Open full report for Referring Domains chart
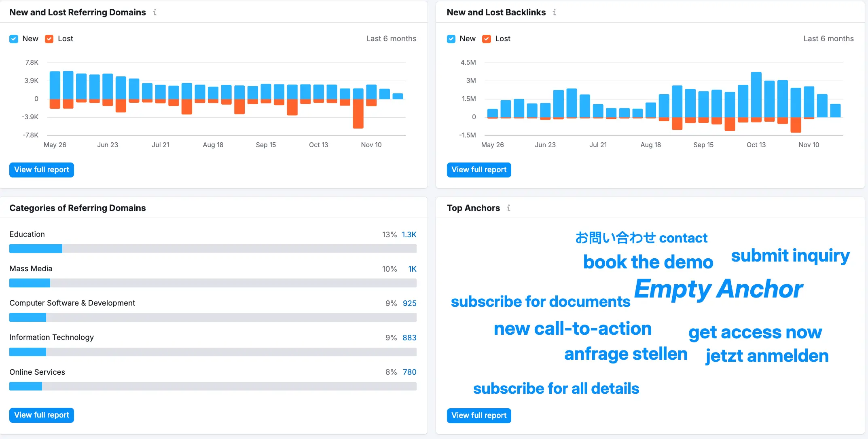The image size is (868, 439). [x=42, y=170]
